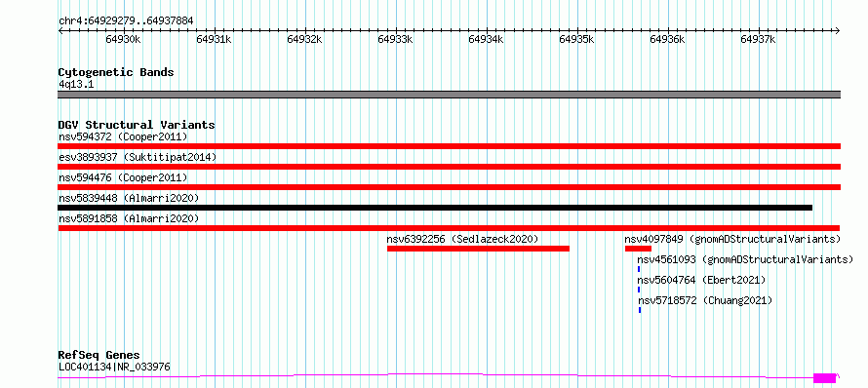Click the magenta exon block of LOC401134

pos(824,378)
